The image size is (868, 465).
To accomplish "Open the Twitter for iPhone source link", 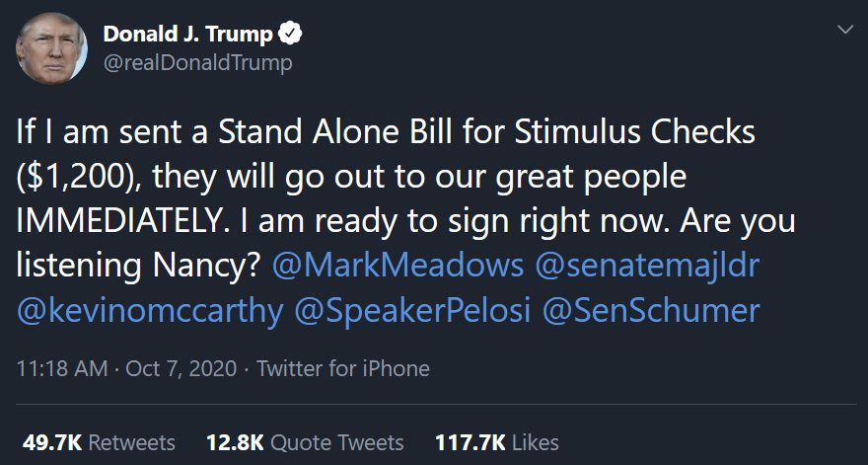I will tap(343, 369).
